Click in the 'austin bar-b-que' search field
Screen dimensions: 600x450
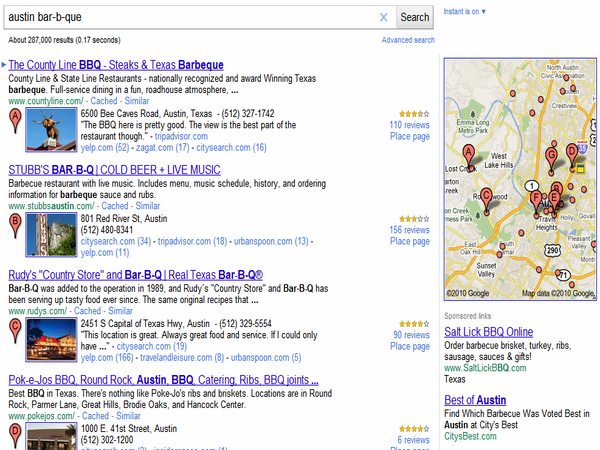[190, 17]
